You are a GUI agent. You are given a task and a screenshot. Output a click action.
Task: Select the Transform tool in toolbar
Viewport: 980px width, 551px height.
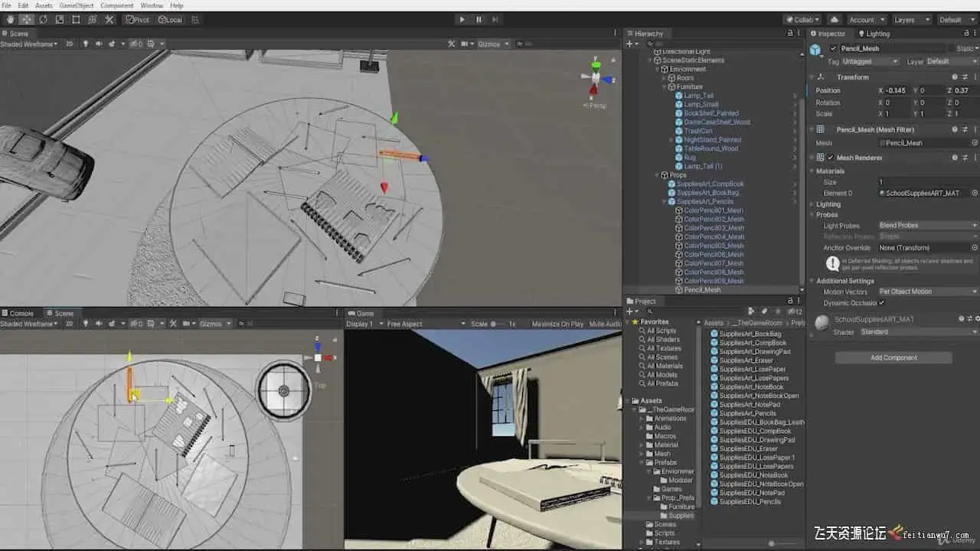92,19
